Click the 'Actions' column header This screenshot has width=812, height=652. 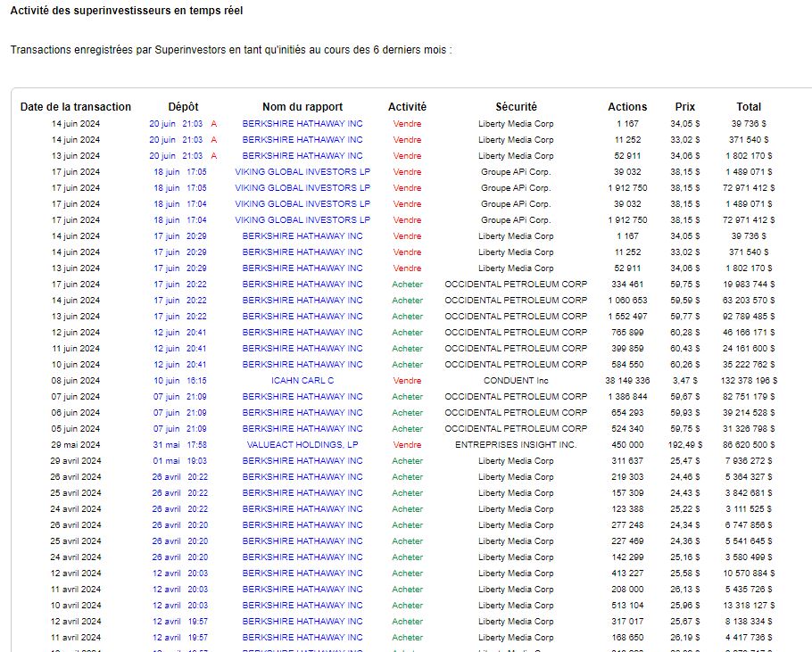[627, 107]
